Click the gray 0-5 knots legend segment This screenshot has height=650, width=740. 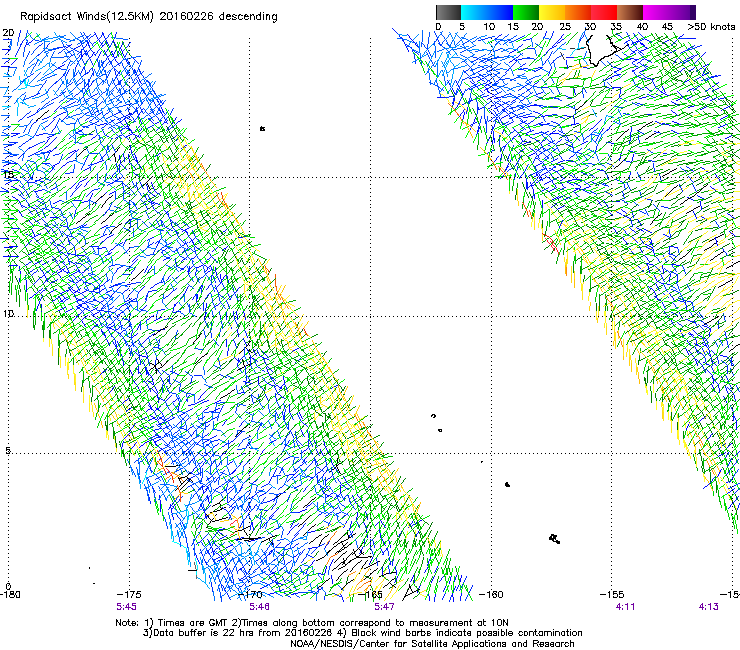(x=448, y=12)
